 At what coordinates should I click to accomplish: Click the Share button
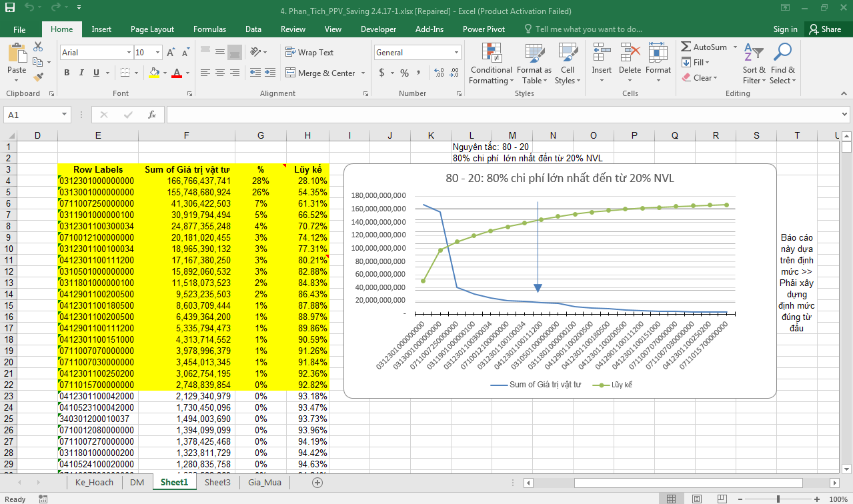point(824,29)
